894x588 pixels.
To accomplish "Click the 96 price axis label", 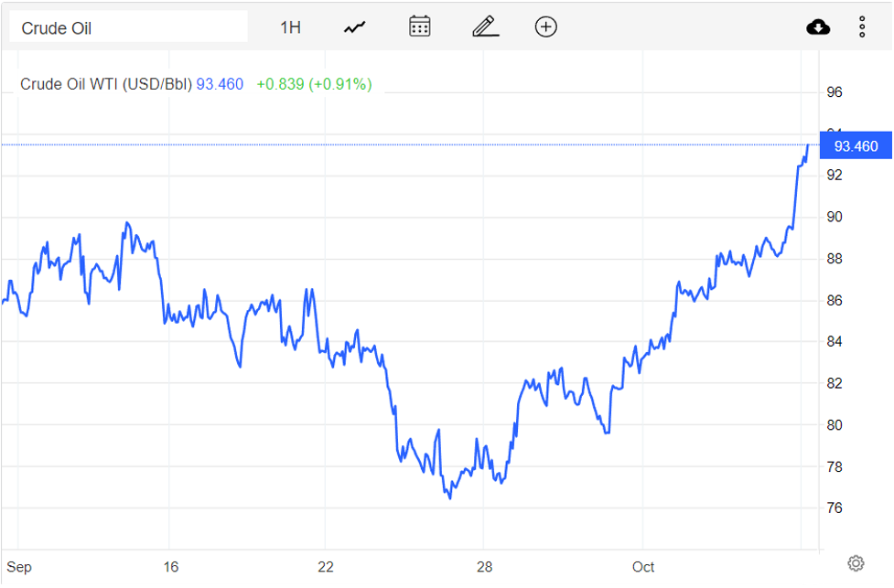I will point(834,92).
